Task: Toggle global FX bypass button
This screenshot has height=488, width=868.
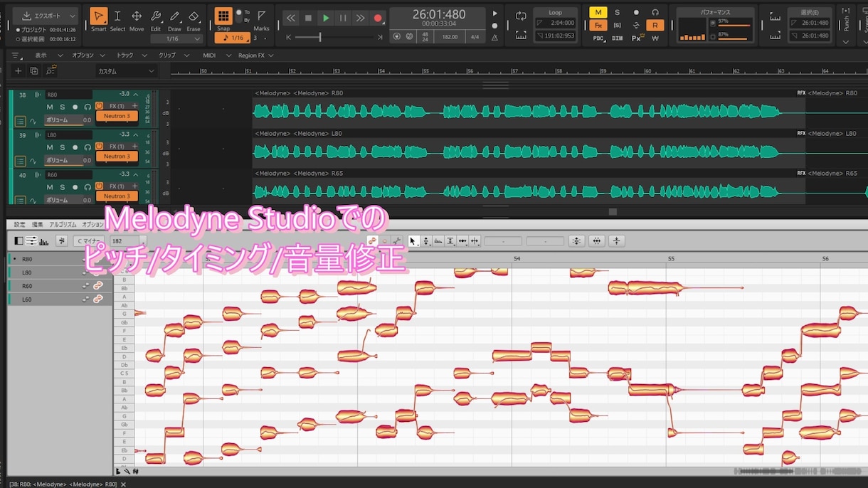Action: click(598, 26)
